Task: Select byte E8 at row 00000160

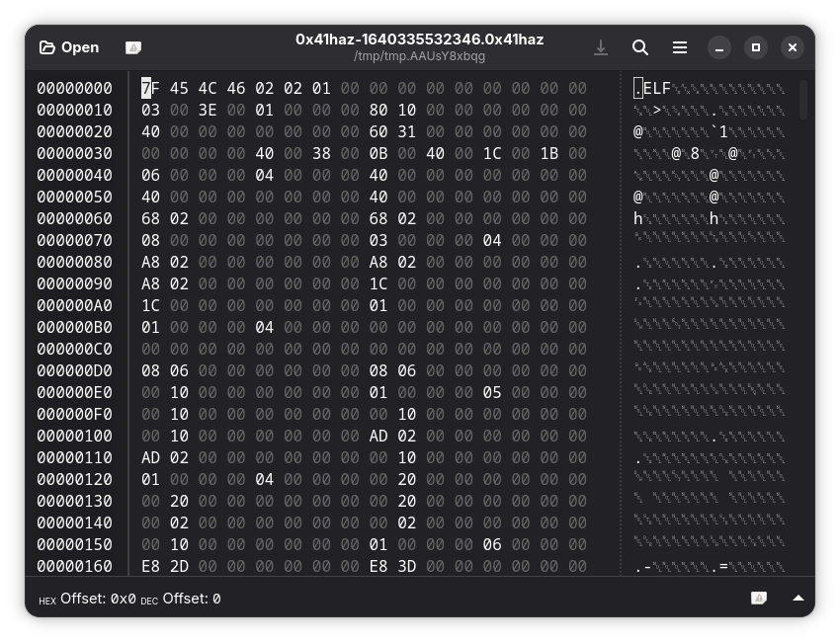Action: point(150,566)
